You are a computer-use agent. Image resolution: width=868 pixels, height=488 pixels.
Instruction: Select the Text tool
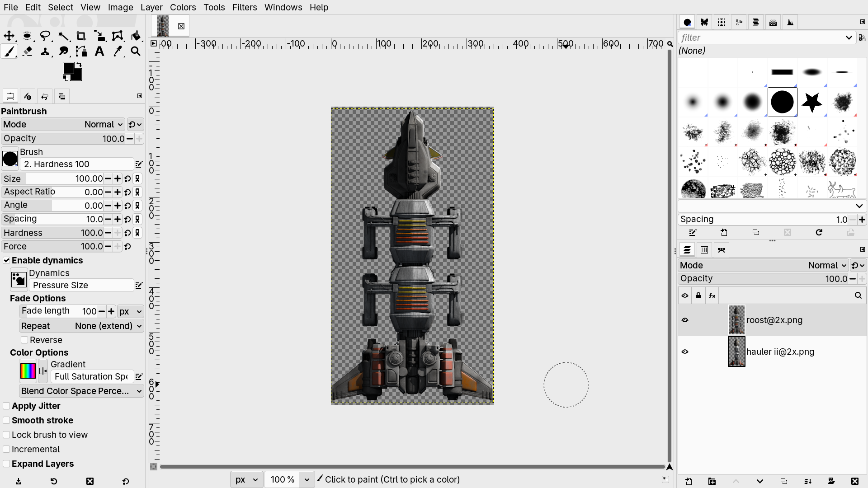coord(99,52)
